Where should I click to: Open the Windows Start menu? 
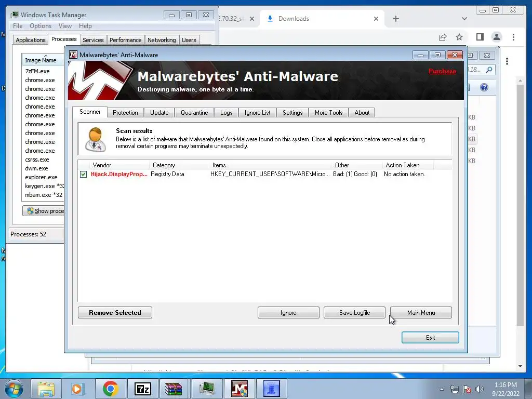pyautogui.click(x=14, y=389)
